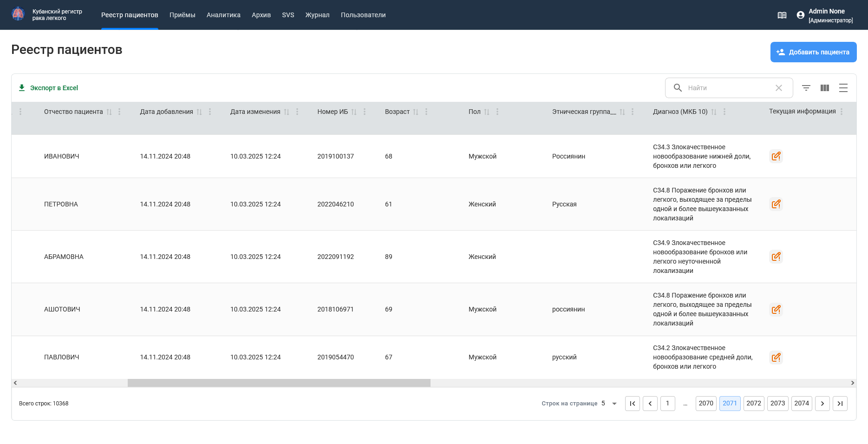The height and width of the screenshot is (444, 868).
Task: Open column menu for Дата изменения
Action: tap(297, 112)
